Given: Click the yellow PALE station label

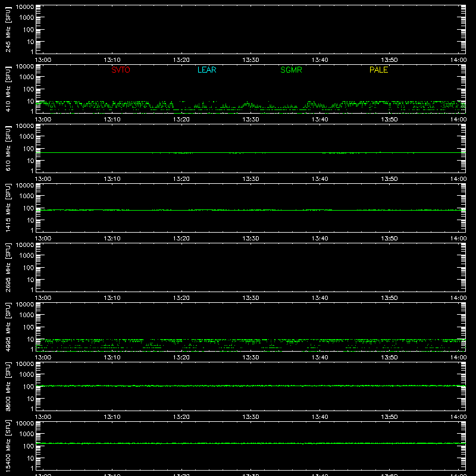Looking at the screenshot, I should (x=378, y=70).
